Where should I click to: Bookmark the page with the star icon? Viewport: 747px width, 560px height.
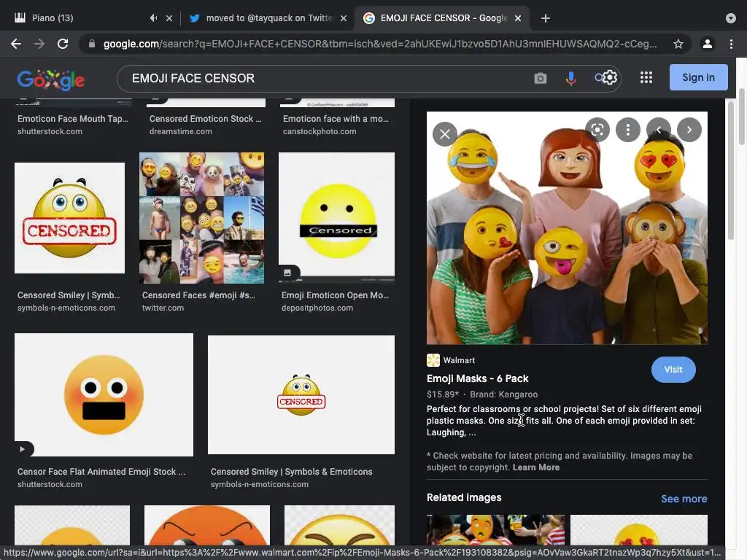click(678, 44)
